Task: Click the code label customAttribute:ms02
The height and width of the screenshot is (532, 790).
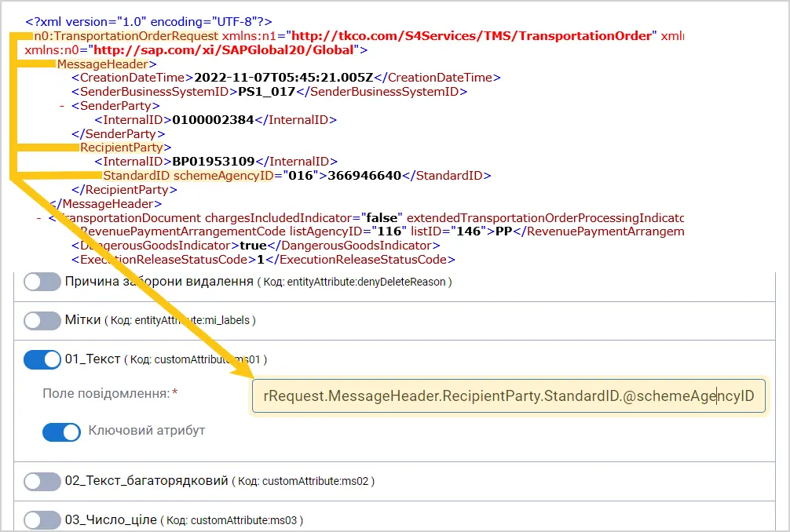Action: click(x=316, y=481)
